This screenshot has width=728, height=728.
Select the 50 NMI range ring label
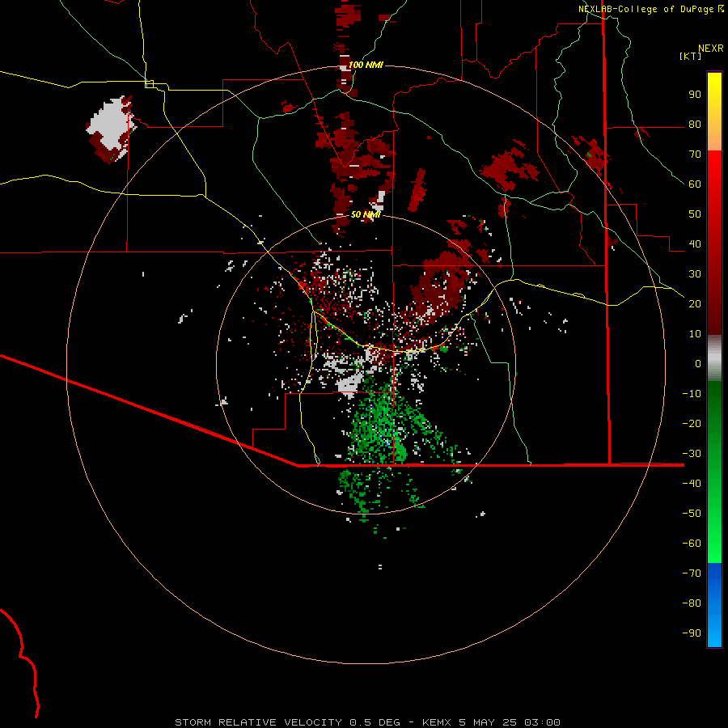click(366, 214)
